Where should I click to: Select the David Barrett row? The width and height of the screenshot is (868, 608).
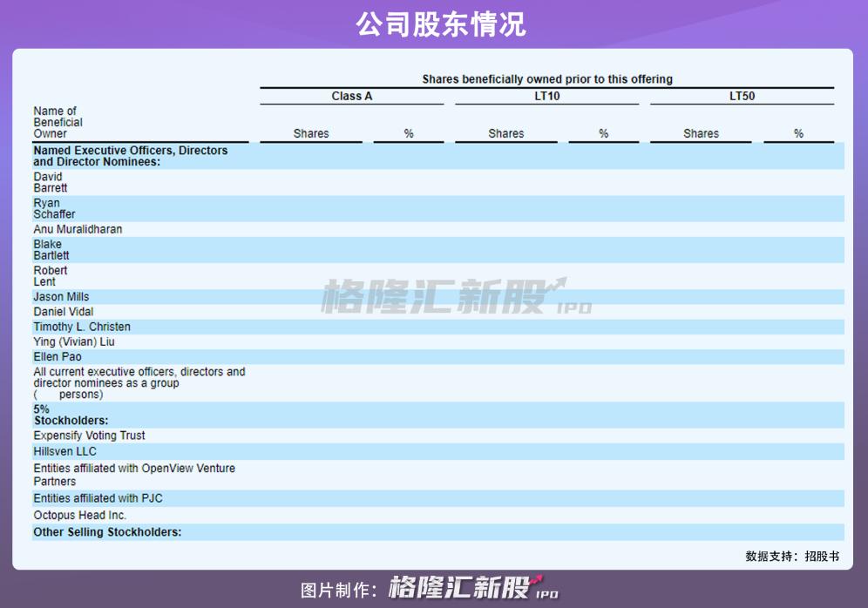click(x=437, y=182)
